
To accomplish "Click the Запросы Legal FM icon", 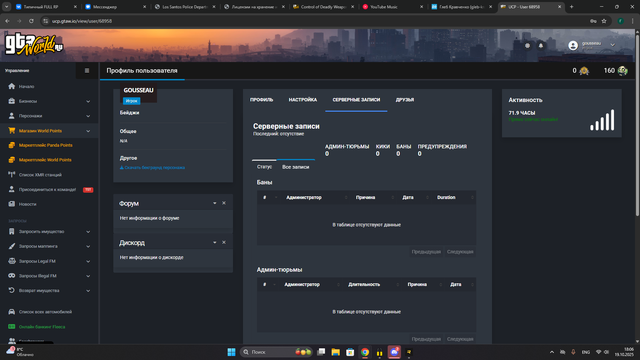I will 11,261.
